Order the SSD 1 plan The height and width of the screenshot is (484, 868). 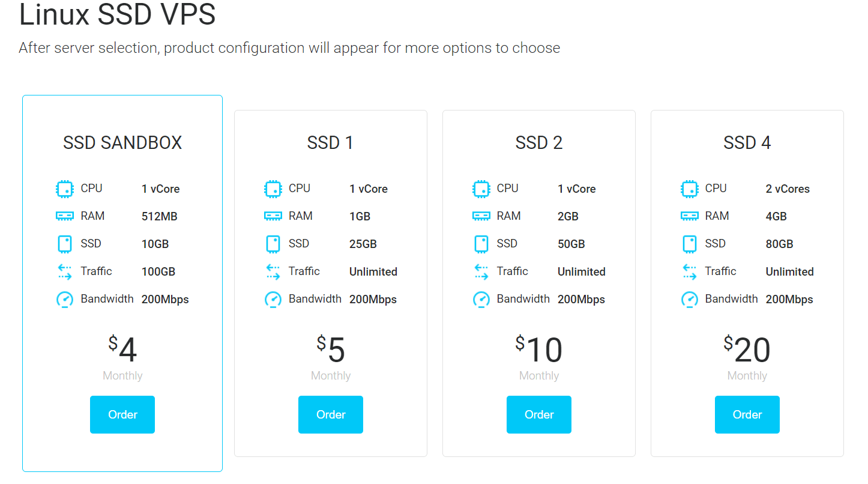point(331,414)
